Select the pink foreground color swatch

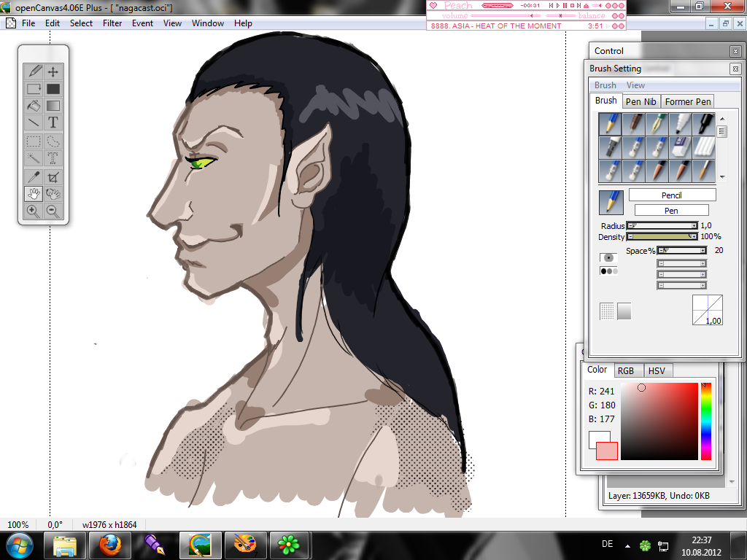coord(606,451)
